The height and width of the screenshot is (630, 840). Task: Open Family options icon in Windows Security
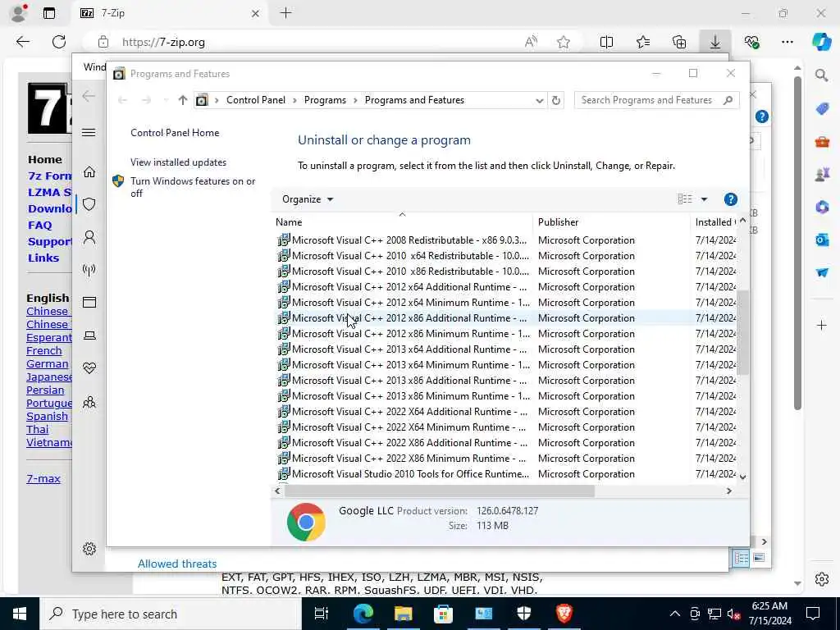(89, 402)
